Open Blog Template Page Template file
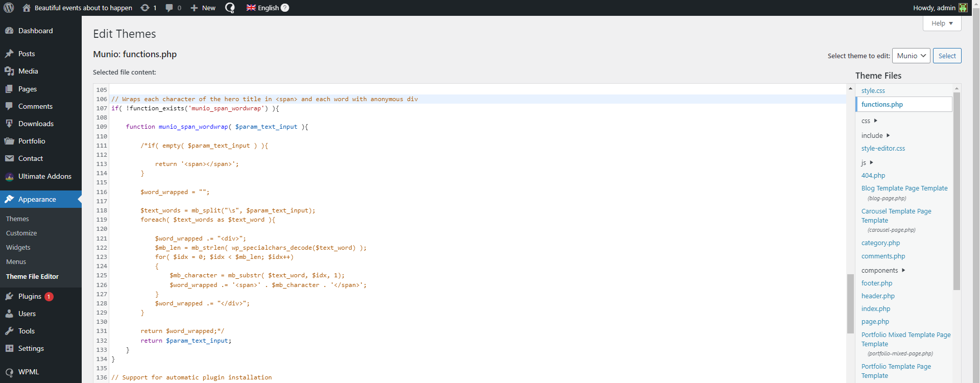Screen dimensions: 980x383 (x=904, y=193)
